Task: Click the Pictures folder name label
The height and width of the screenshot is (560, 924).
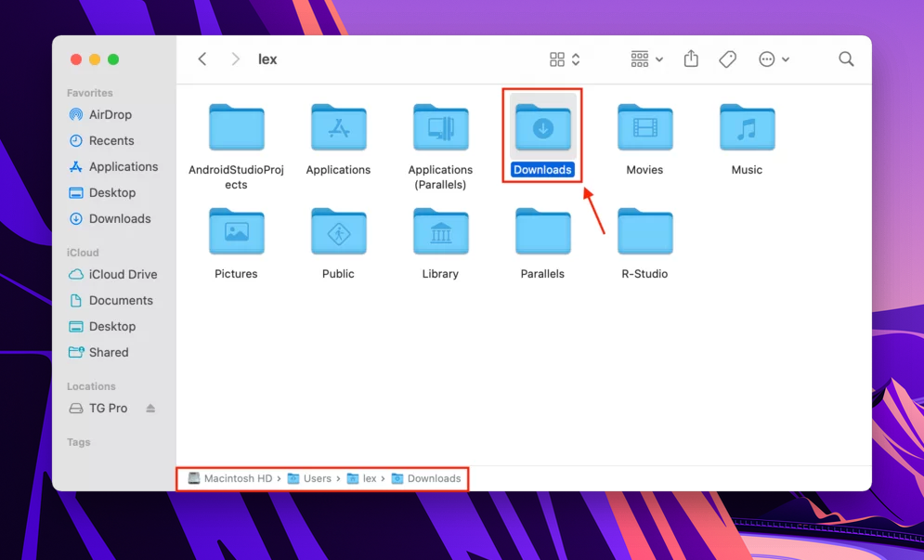Action: (x=236, y=274)
